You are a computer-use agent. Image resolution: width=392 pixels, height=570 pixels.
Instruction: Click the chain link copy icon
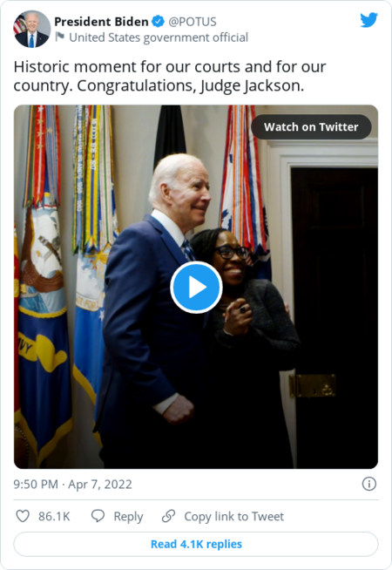click(169, 516)
